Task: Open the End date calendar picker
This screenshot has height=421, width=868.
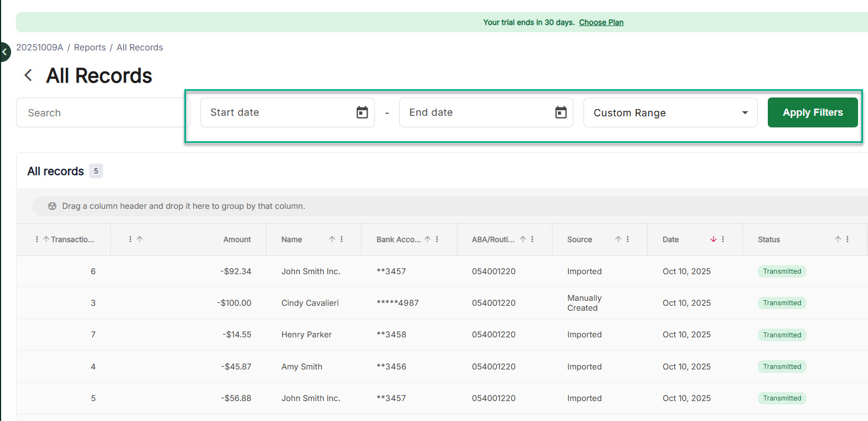Action: [561, 112]
